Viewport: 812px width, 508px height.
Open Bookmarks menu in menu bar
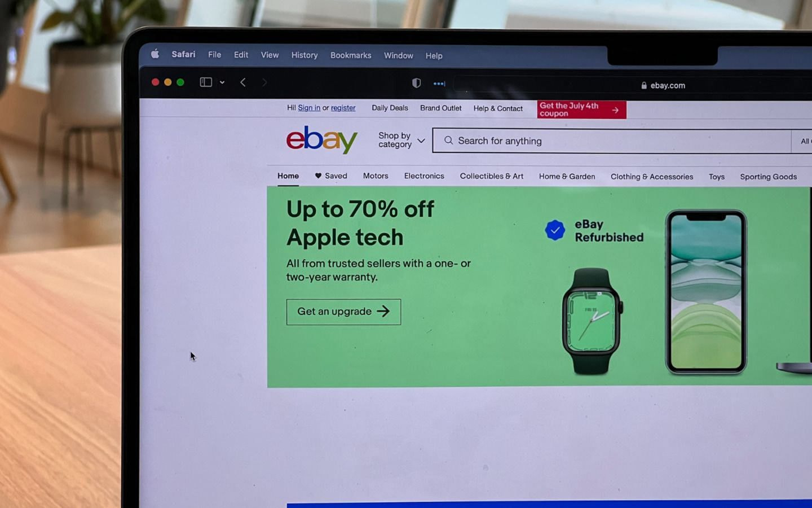pos(351,55)
